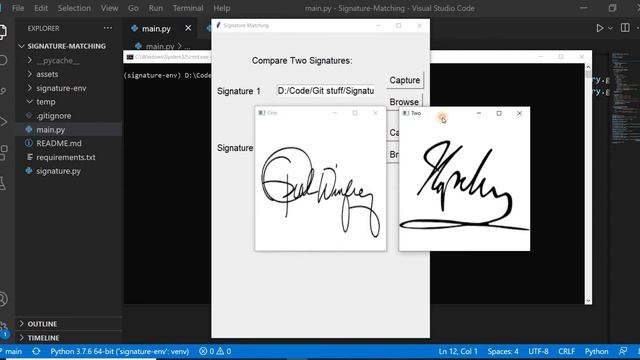Viewport: 640px width, 360px height.
Task: Click the CRLF line ending status item
Action: click(567, 351)
